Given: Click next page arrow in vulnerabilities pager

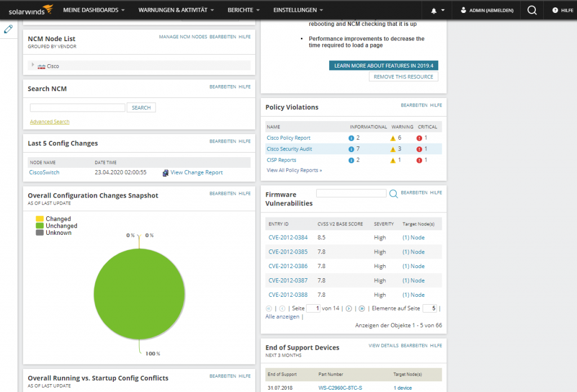Looking at the screenshot, I should [x=349, y=309].
